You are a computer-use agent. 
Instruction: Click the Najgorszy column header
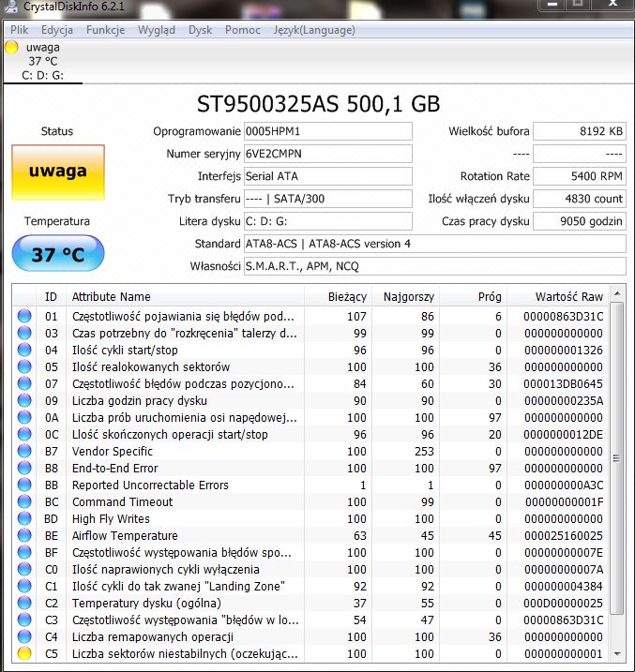pos(406,296)
